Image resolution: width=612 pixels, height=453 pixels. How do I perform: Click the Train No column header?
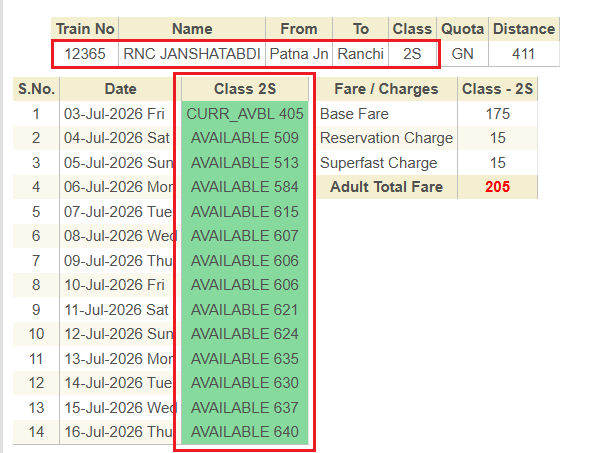85,29
